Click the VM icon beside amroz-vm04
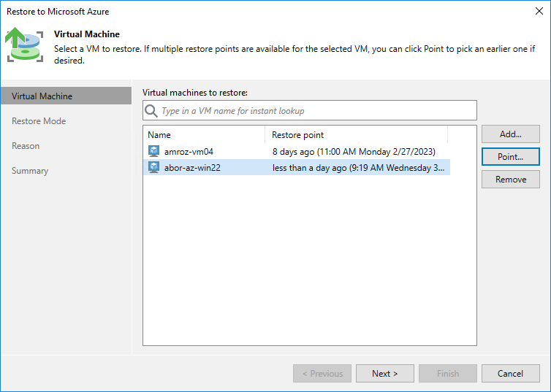The image size is (551, 392). tap(153, 151)
